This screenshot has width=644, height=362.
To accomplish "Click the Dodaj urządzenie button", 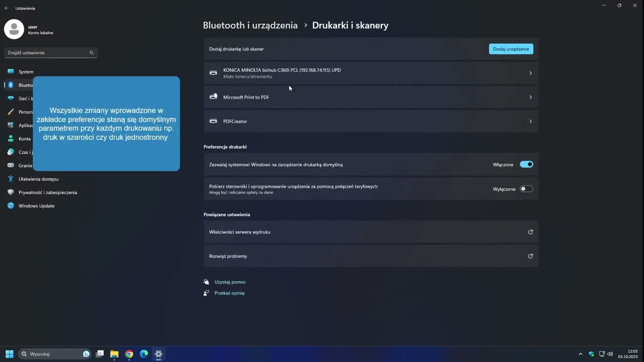I will (x=511, y=49).
